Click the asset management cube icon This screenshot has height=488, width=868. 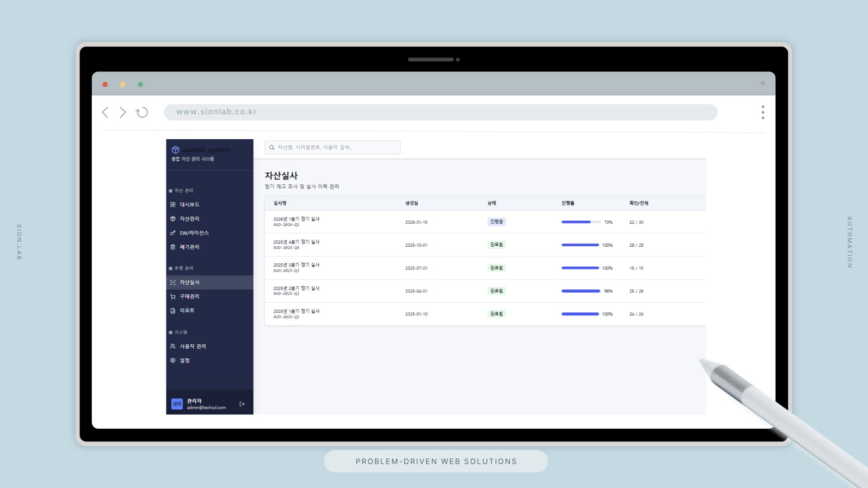(173, 219)
